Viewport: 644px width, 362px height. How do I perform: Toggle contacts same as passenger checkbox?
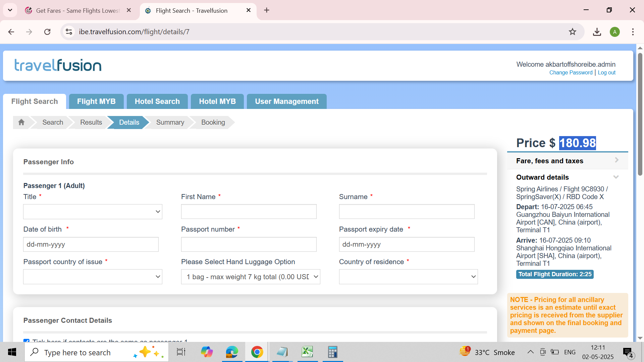tap(26, 341)
